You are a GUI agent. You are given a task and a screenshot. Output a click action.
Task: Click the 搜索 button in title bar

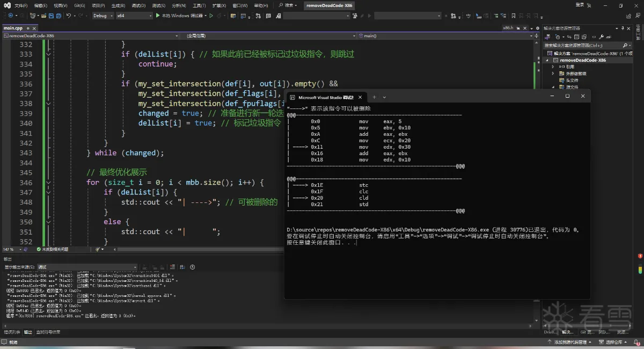click(x=288, y=5)
